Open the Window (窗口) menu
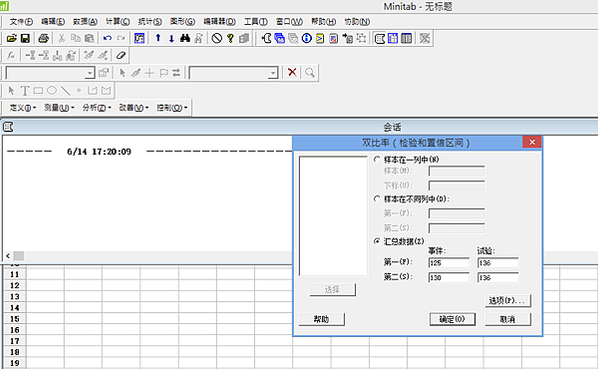This screenshot has width=598, height=369. click(x=289, y=22)
